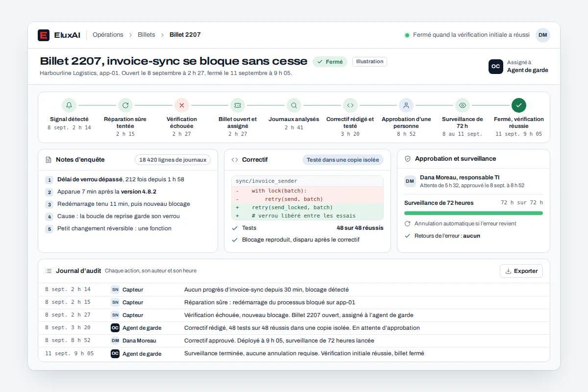Open the DM user avatar in header

pos(543,35)
